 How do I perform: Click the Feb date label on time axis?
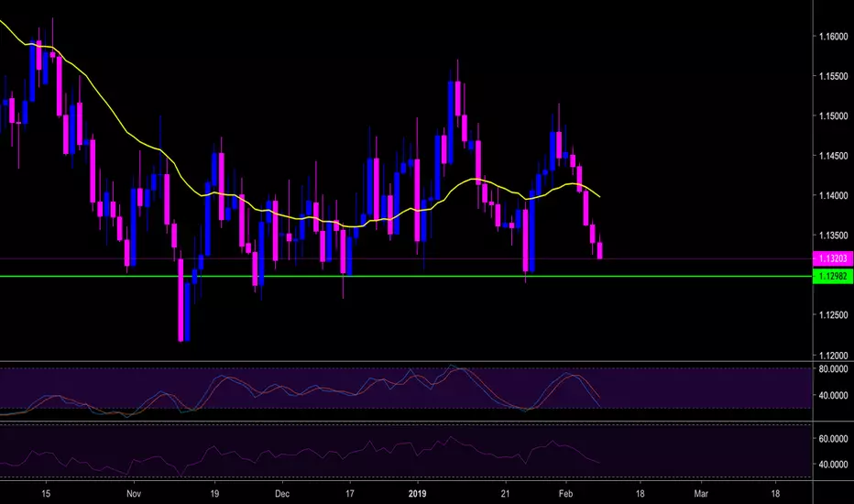tap(566, 494)
